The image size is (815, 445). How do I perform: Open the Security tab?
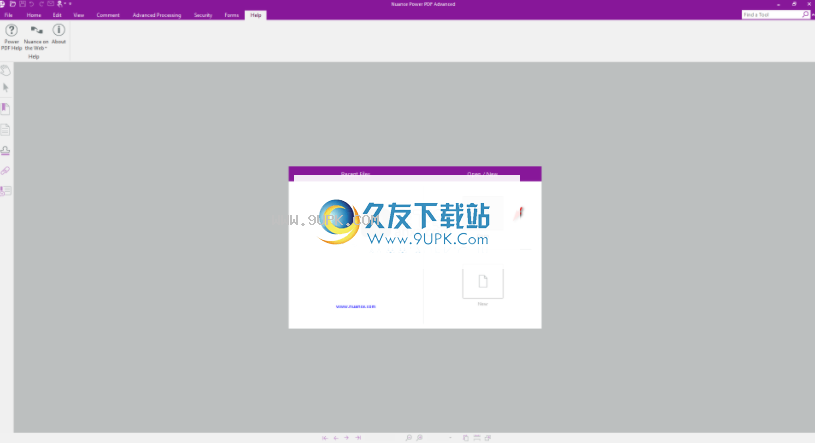[203, 15]
